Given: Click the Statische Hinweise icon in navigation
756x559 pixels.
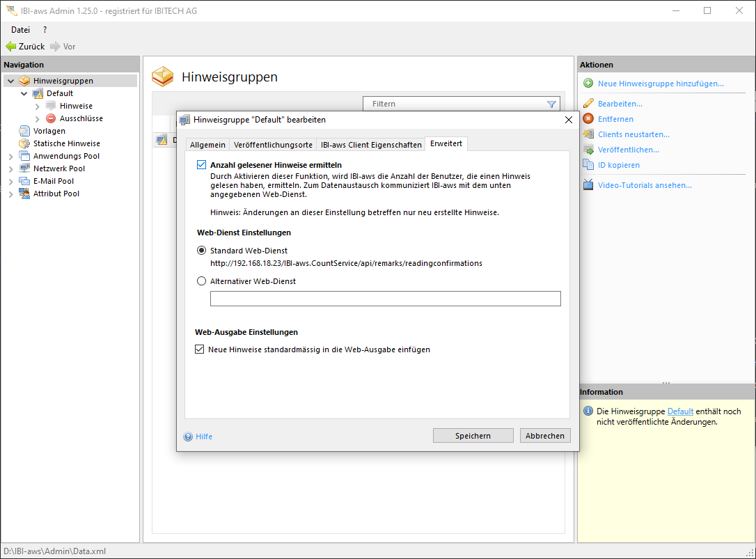Looking at the screenshot, I should tap(24, 143).
